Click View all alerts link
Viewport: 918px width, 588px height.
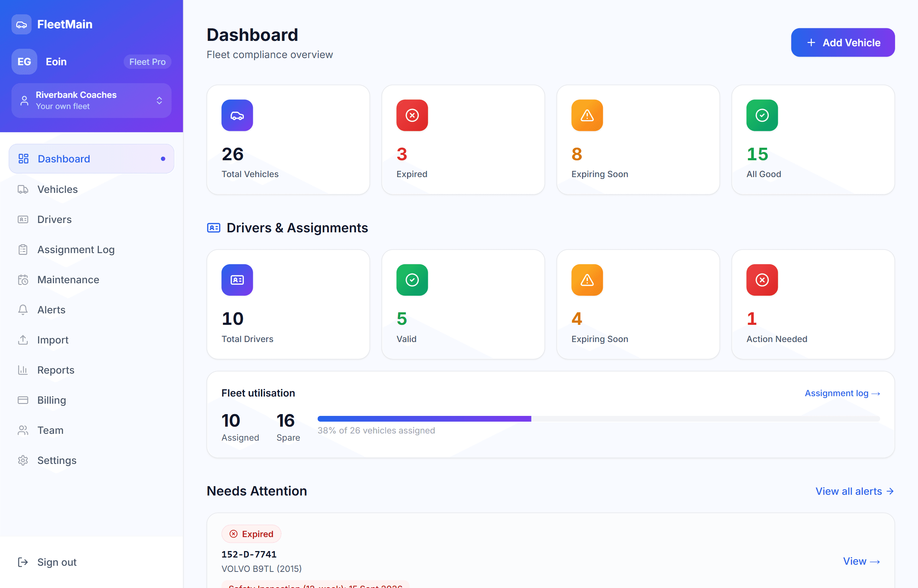(855, 492)
